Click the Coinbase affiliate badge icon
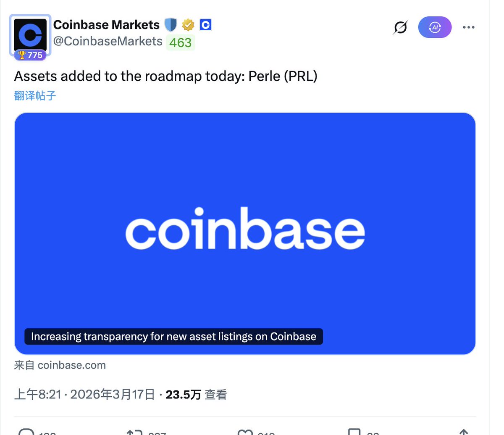Viewport: 504px width, 435px height. (205, 25)
